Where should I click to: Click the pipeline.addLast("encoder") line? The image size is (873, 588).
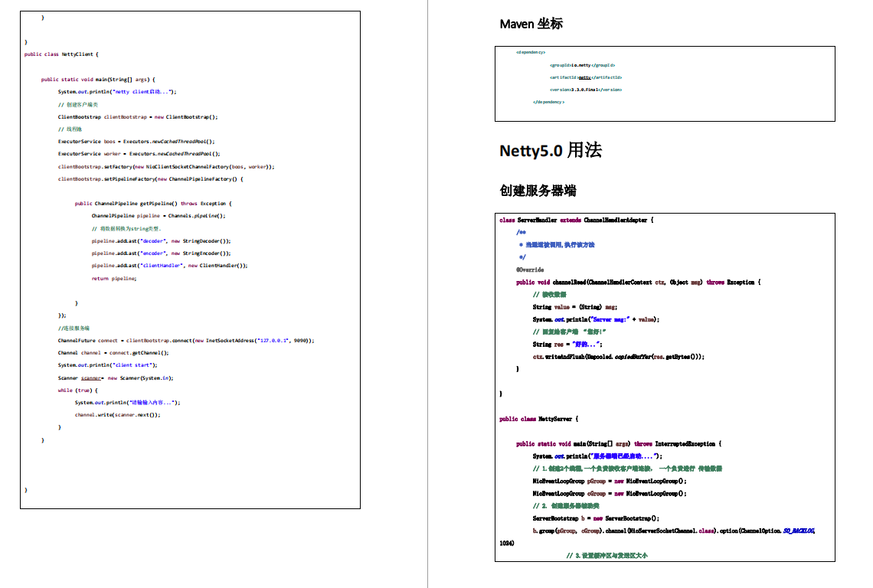tap(161, 253)
